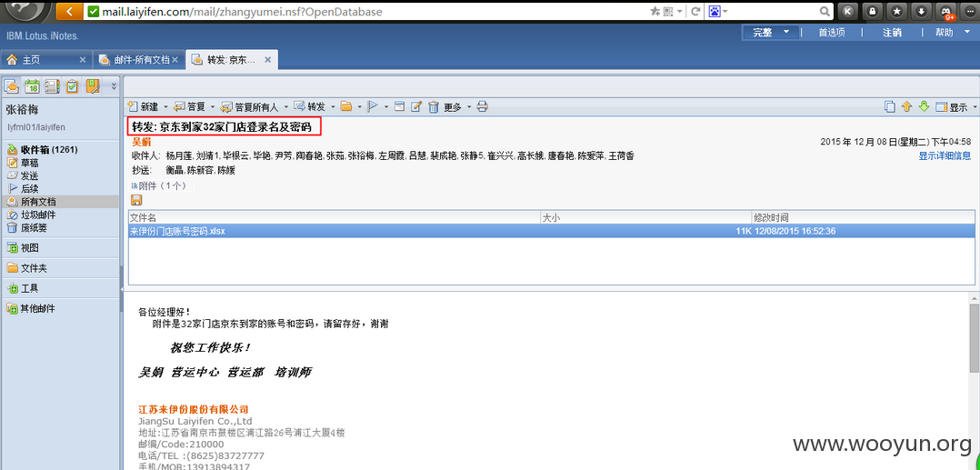This screenshot has height=470, width=980.
Task: Print the email using the printer icon
Action: 483,107
